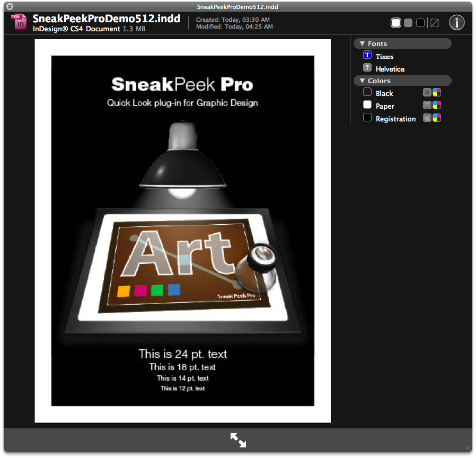
Task: Click the question mark icon beside Helvetica
Action: [367, 67]
